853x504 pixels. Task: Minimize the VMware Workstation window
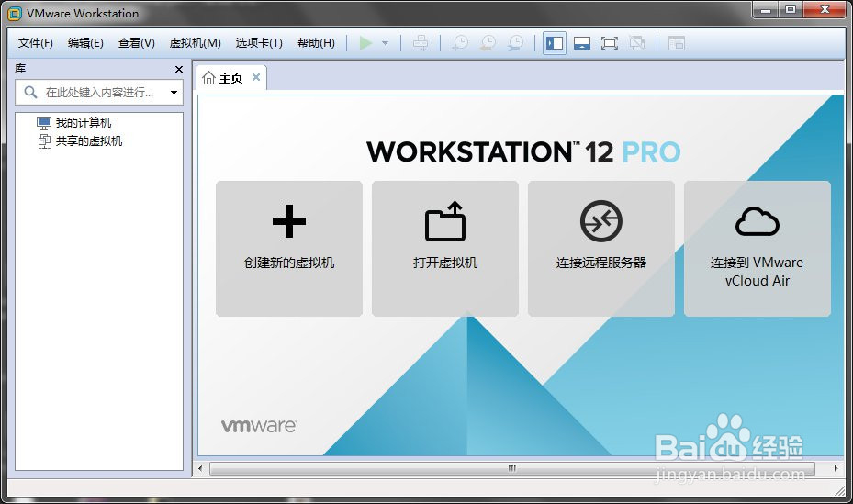click(x=766, y=9)
